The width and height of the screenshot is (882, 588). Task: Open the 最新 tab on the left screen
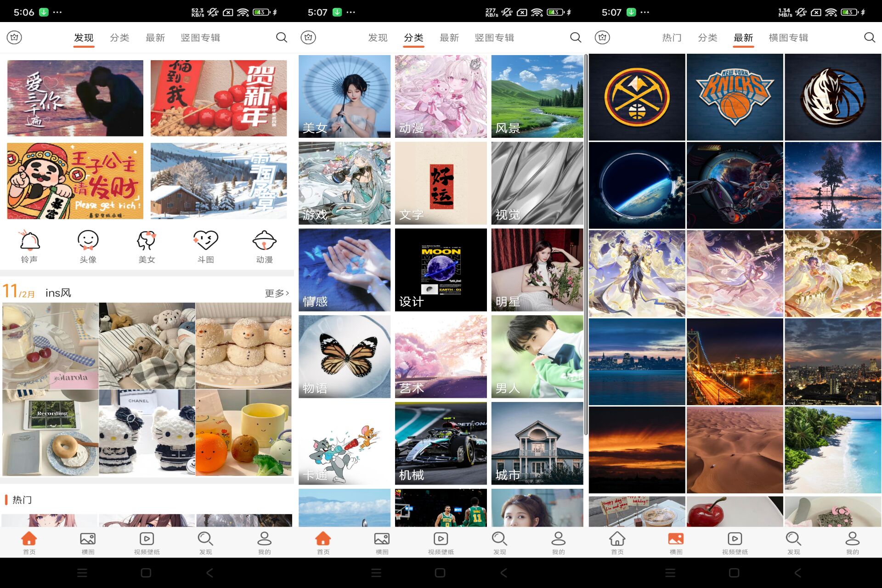(155, 38)
